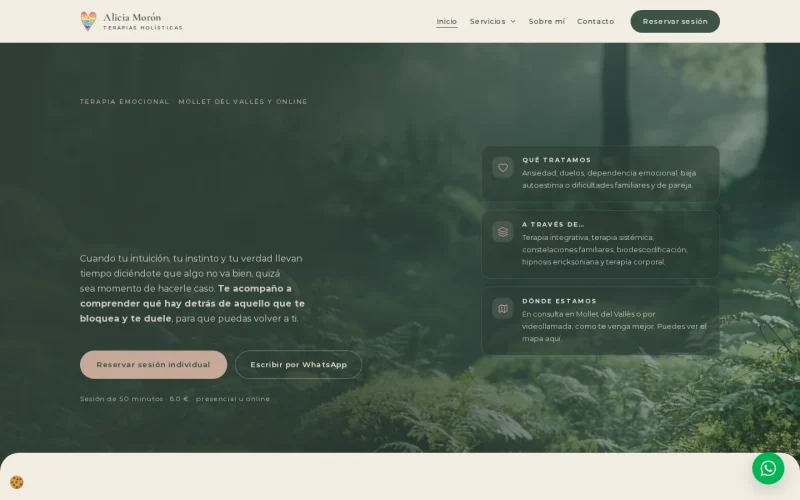Click 'Sesión de 50 minutos · 60 €' text
Screen dimensions: 800x500
135,398
